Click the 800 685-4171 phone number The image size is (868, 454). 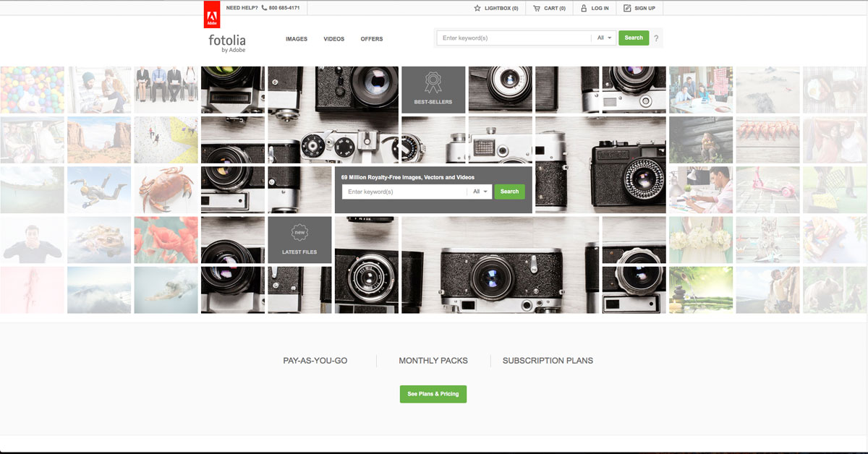(x=284, y=9)
